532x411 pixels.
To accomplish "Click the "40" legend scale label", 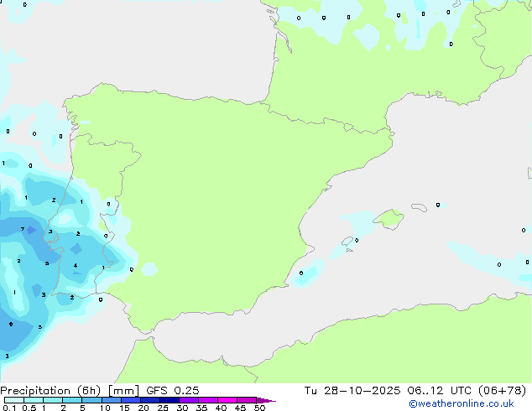I will 222,408.
